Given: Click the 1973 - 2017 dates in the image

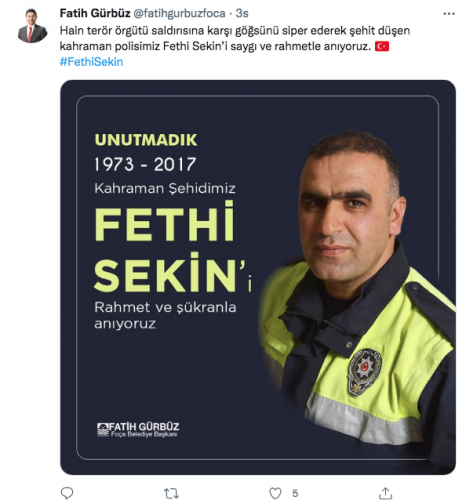Looking at the screenshot, I should pyautogui.click(x=145, y=164).
